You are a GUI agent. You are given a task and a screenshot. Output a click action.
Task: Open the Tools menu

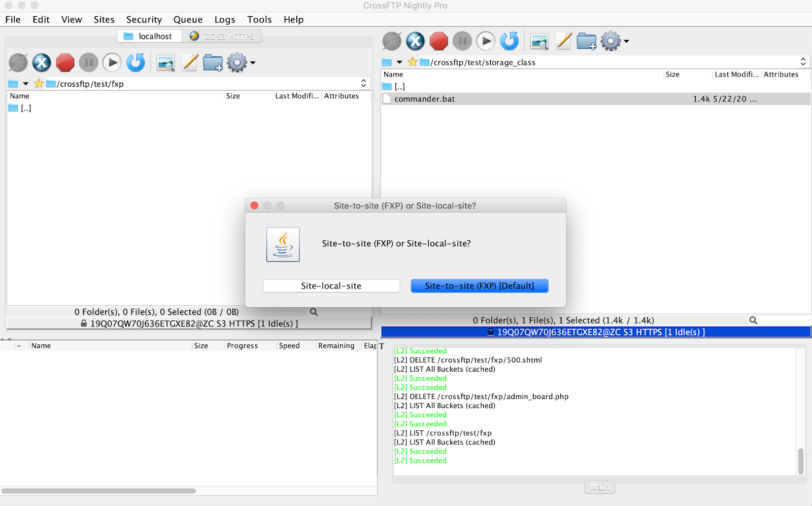259,19
